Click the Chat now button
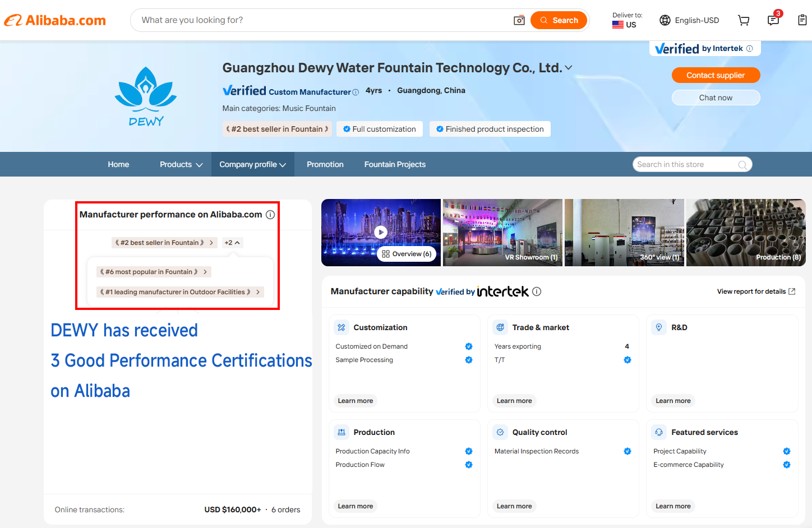 pyautogui.click(x=716, y=98)
